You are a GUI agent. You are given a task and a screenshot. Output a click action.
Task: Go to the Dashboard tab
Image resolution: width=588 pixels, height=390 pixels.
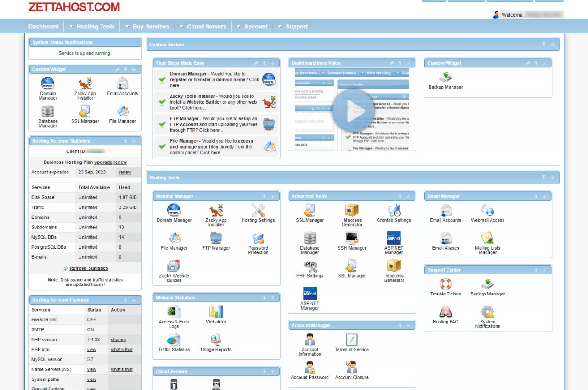44,27
